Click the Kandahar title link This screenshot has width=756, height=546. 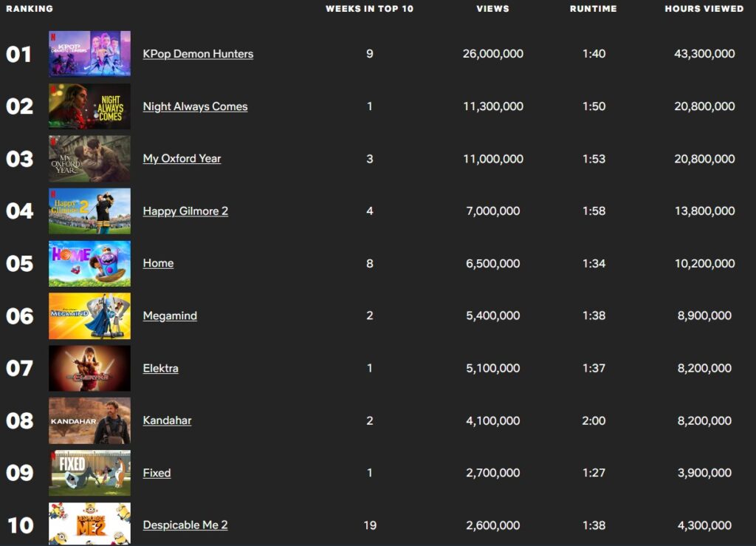click(x=167, y=420)
